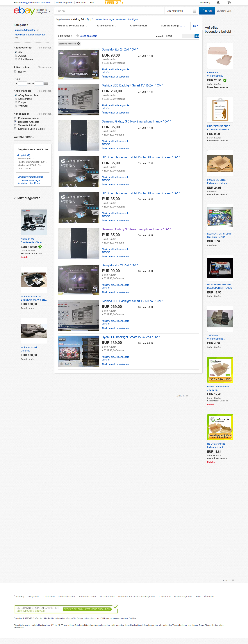Open Samsung Galaxy S 3 Neo listing from 23. Jun.
The image size is (248, 644).
point(136,122)
